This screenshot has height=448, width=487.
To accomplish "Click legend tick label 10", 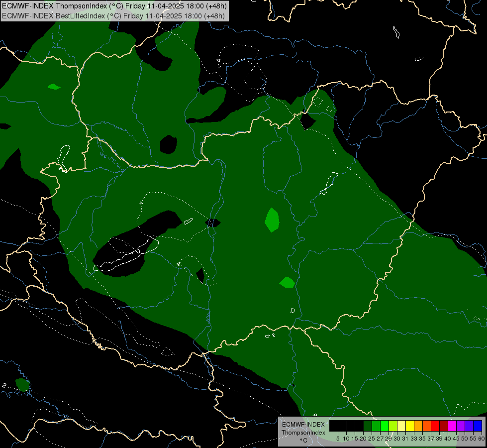I will (x=346, y=439).
